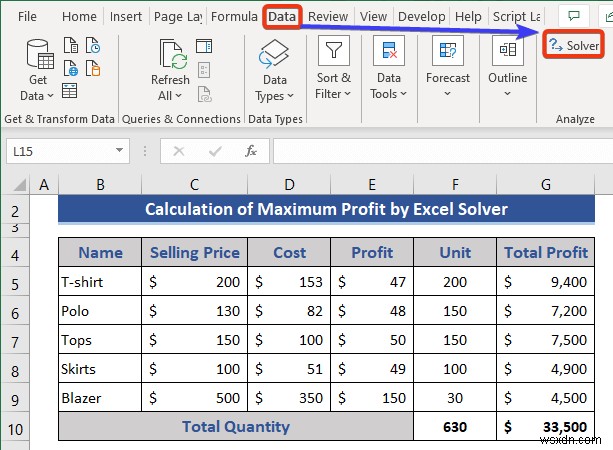Click the From Web globe icon
The image size is (613, 450).
pos(70,68)
